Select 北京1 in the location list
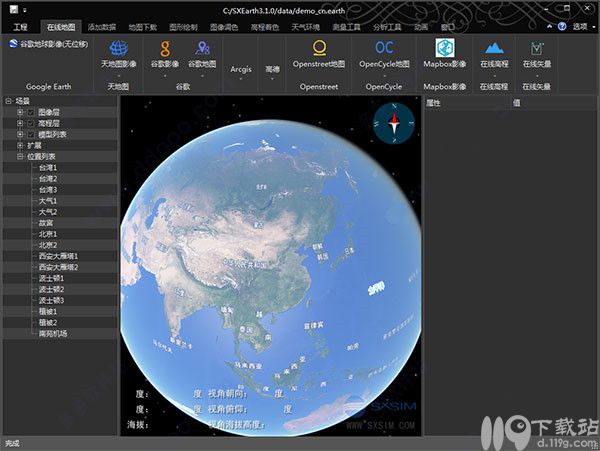 48,234
